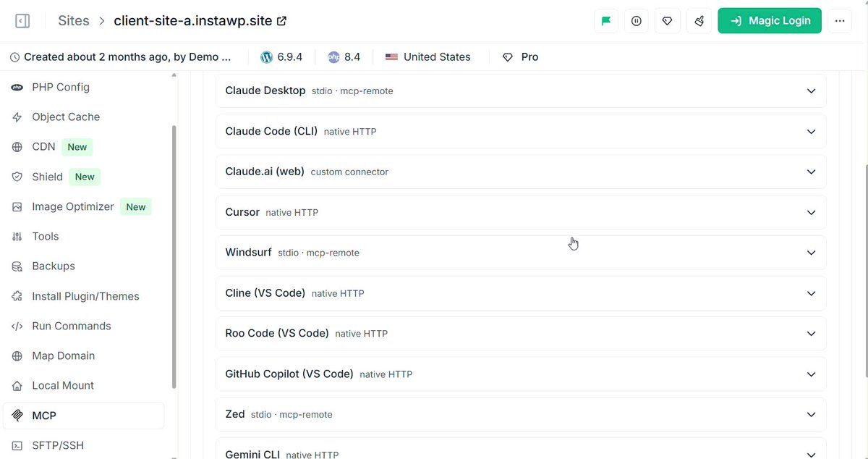Expand the Windsurf row chevron
Image resolution: width=868 pixels, height=459 pixels.
click(811, 253)
